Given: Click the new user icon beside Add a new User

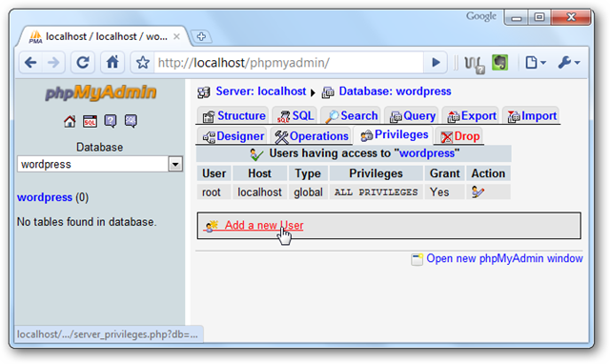Looking at the screenshot, I should point(212,226).
